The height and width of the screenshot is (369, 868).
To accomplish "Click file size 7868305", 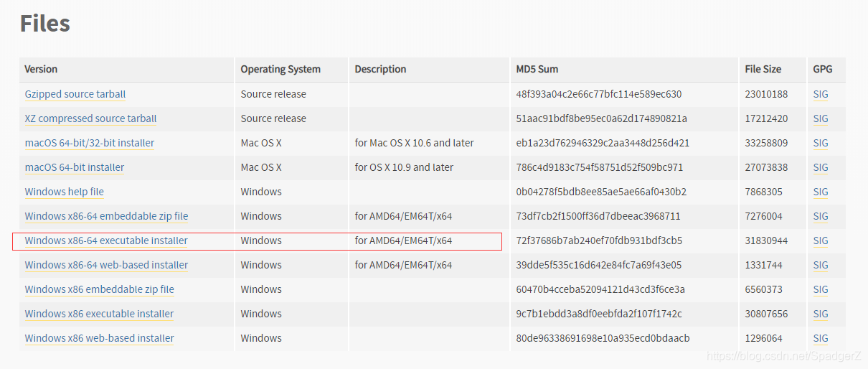I will point(763,192).
